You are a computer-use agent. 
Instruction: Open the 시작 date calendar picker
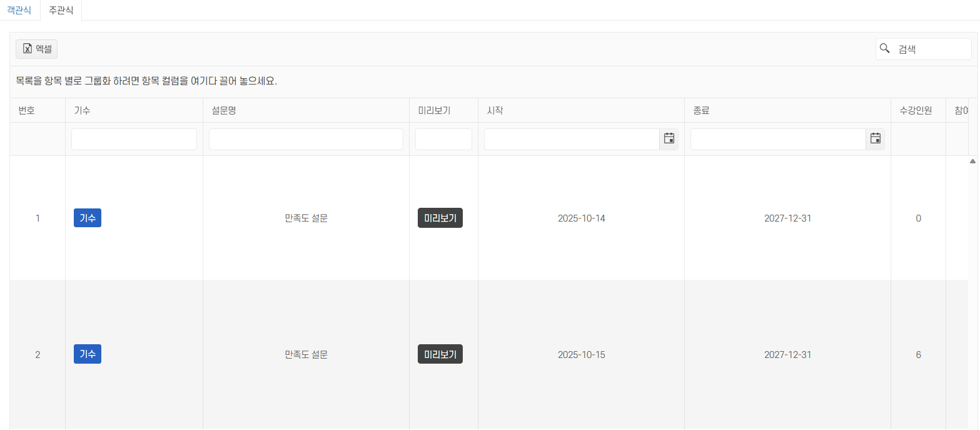[669, 138]
